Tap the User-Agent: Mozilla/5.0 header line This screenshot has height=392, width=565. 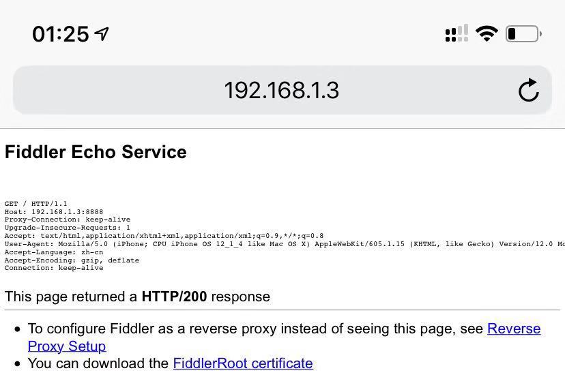point(285,244)
